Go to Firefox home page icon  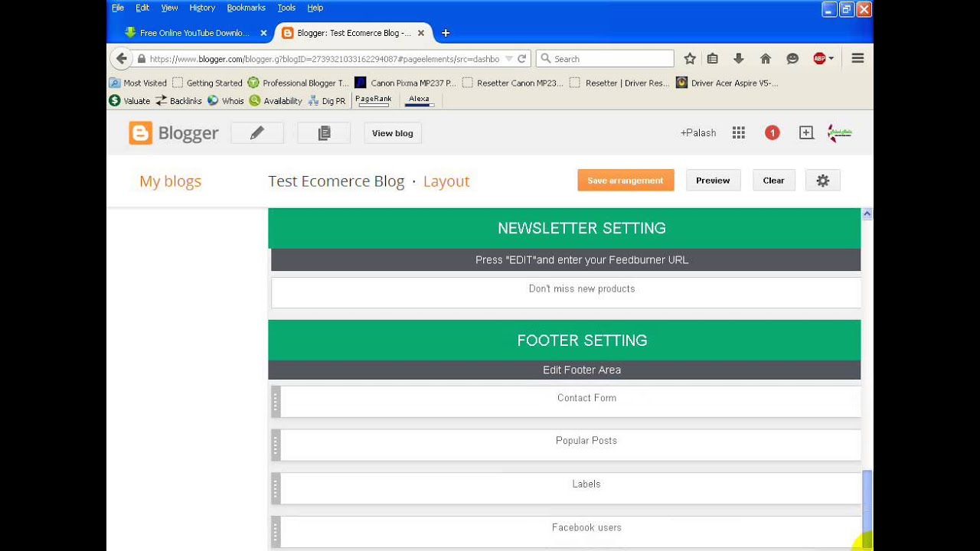pyautogui.click(x=765, y=59)
